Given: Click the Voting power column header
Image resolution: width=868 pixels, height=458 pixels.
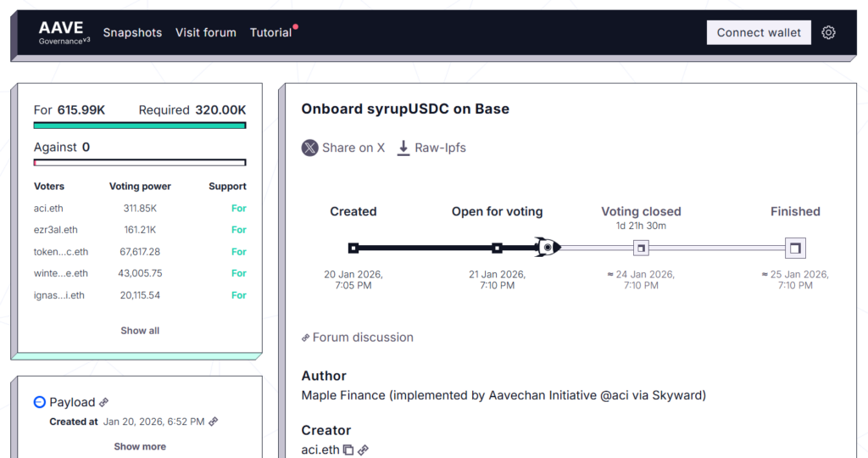Looking at the screenshot, I should coord(140,186).
